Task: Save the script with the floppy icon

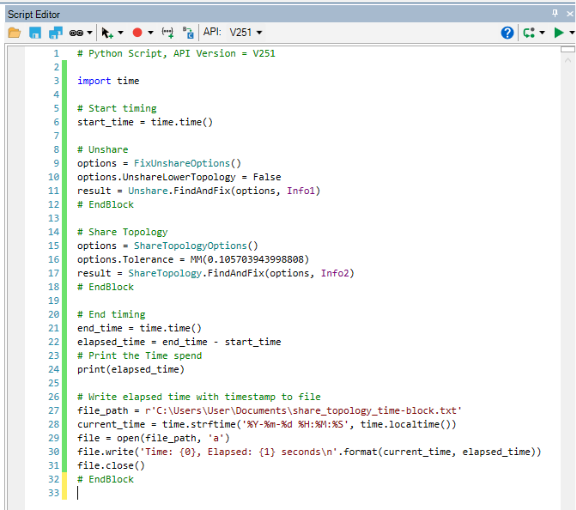Action: click(35, 33)
